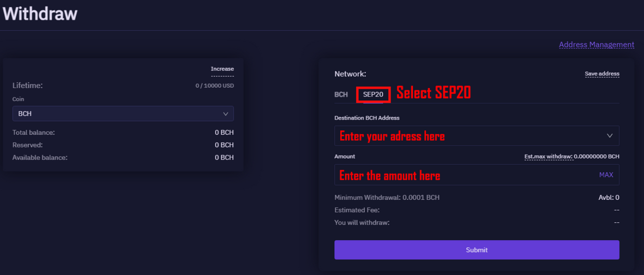Click the Lifetime 0 / 10000 USD limit
Viewport: 644px width, 275px height.
click(215, 86)
